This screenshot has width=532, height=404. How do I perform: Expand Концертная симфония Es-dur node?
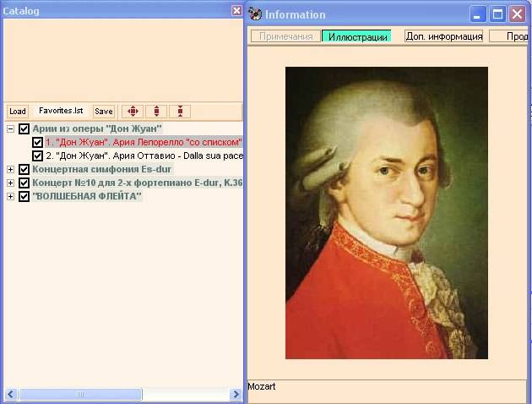click(x=10, y=169)
